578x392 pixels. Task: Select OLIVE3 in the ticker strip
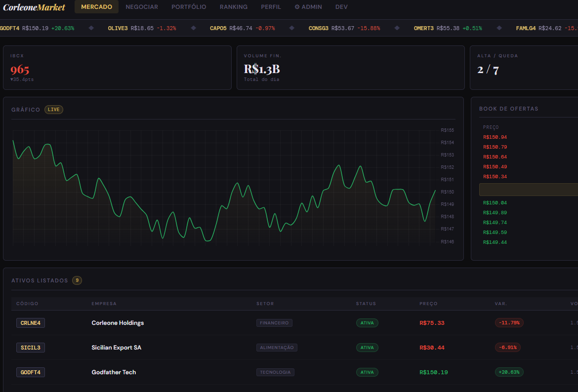click(118, 28)
